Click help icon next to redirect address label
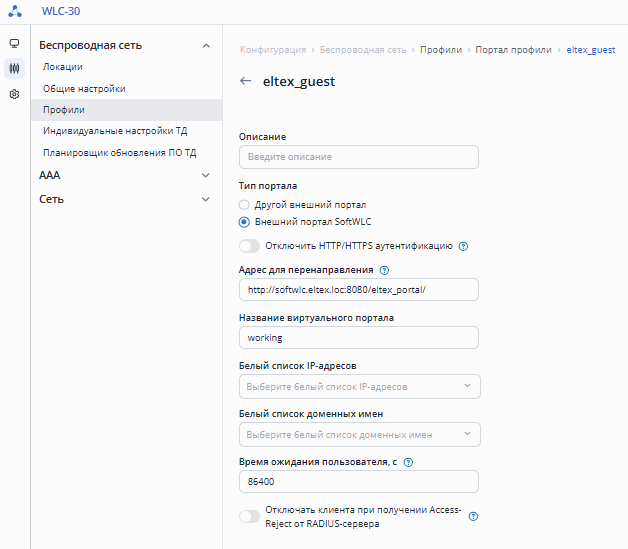This screenshot has width=628, height=549. point(384,270)
